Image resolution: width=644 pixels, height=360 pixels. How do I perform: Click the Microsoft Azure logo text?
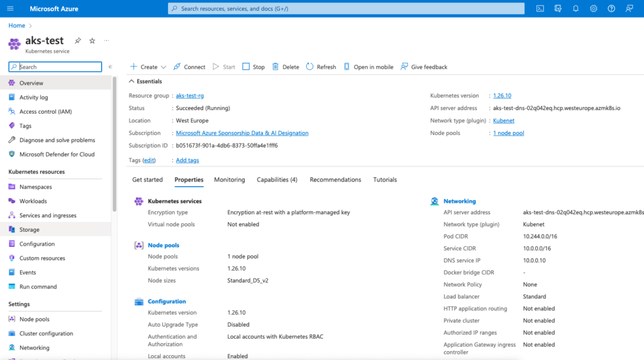pyautogui.click(x=54, y=9)
